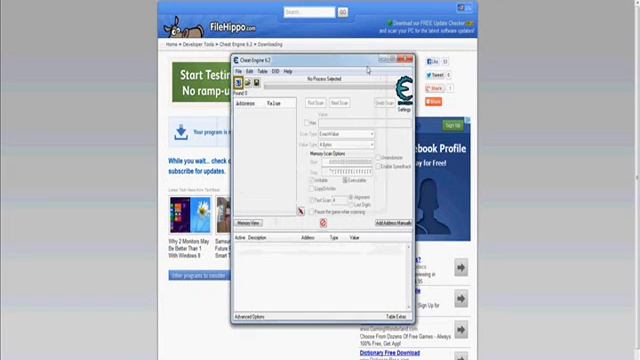Screen dimensions: 640x360
Task: Toggle the Fast Scan checkbox
Action: [312, 200]
